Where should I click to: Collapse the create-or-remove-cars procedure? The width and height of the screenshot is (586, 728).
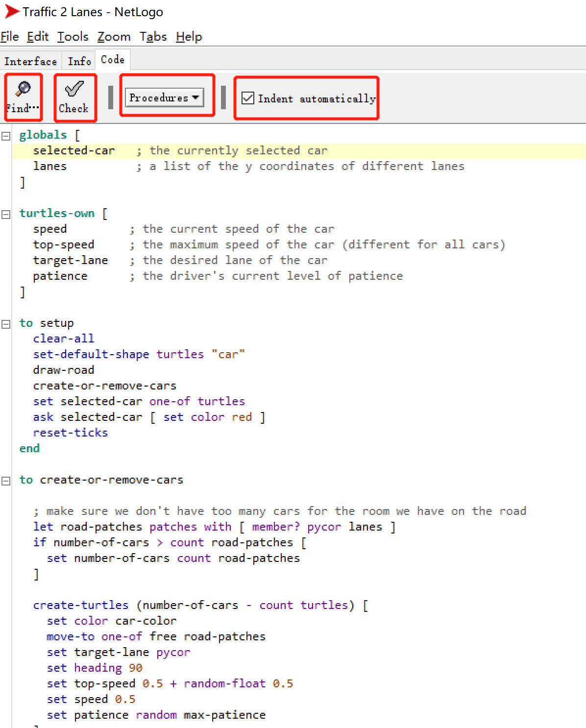point(6,481)
